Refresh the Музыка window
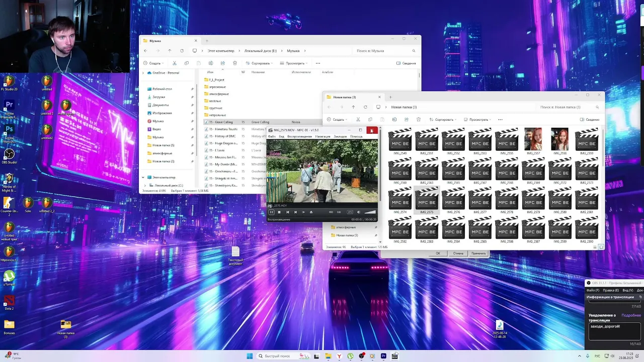The width and height of the screenshot is (644, 362). point(182,51)
